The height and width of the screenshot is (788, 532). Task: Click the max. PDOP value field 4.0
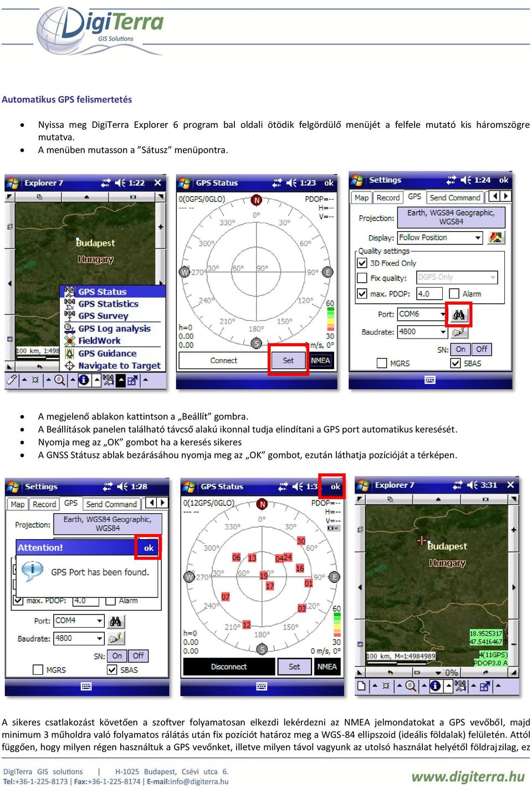tap(431, 294)
